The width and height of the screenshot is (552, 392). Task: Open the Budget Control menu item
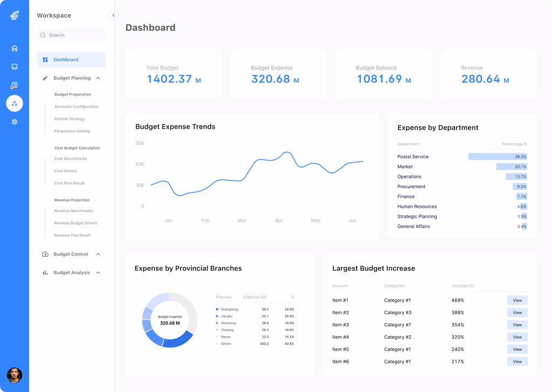point(71,254)
